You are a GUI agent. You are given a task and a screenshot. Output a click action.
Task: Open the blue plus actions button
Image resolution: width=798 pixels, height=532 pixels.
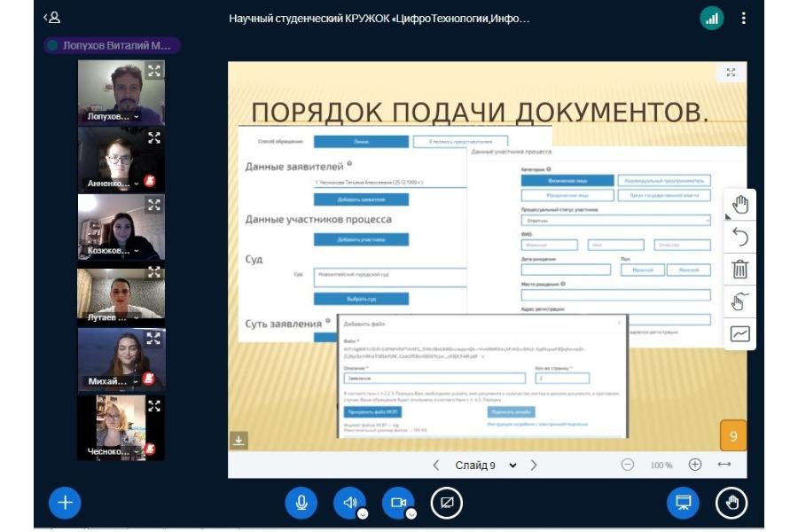click(x=65, y=503)
